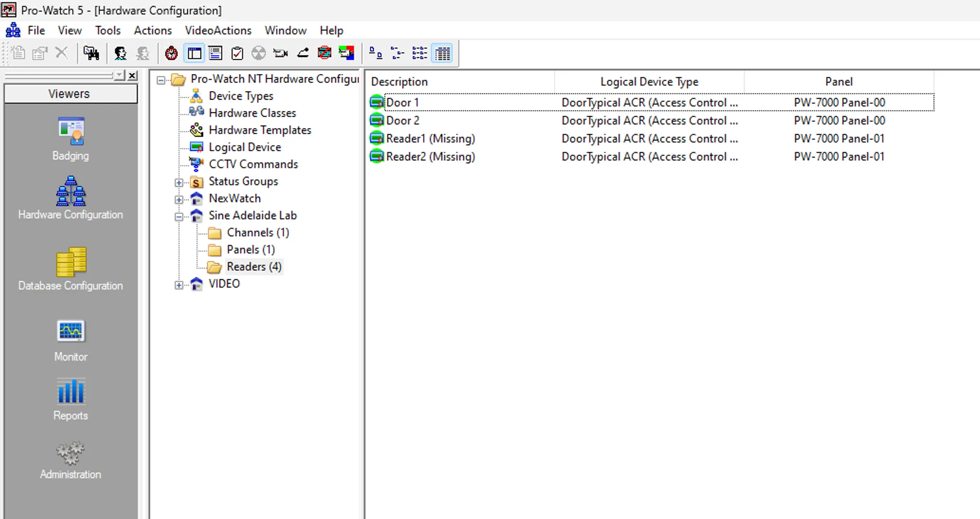980x519 pixels.
Task: Click the blue-lined list page toolbar icon
Action: click(x=215, y=53)
